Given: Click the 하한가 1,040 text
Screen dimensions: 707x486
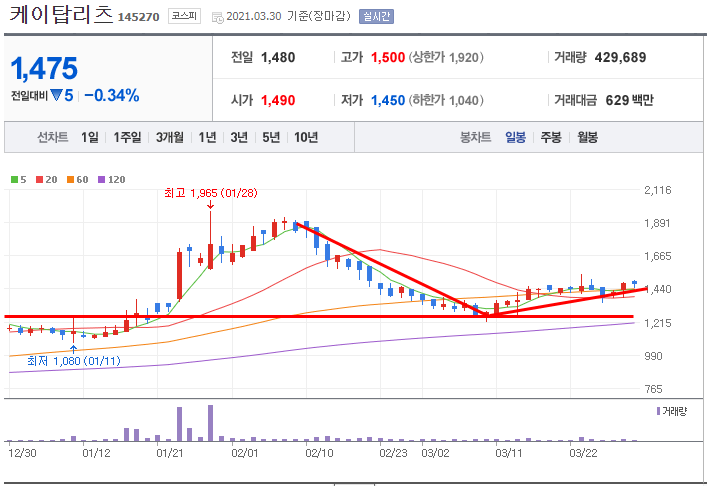Looking at the screenshot, I should [446, 100].
